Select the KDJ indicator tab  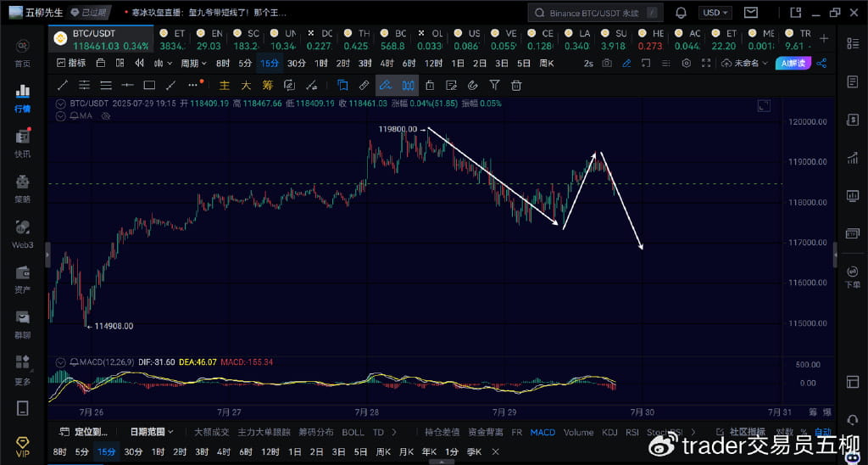point(609,432)
